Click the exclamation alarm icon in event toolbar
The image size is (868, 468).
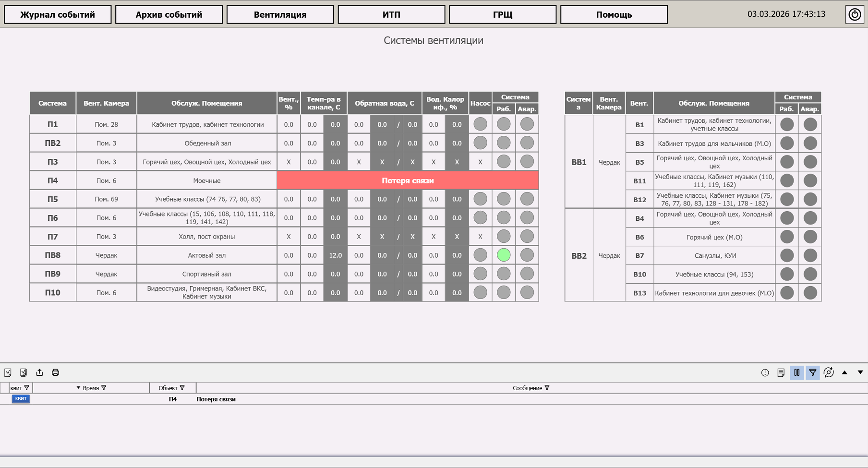click(x=765, y=372)
